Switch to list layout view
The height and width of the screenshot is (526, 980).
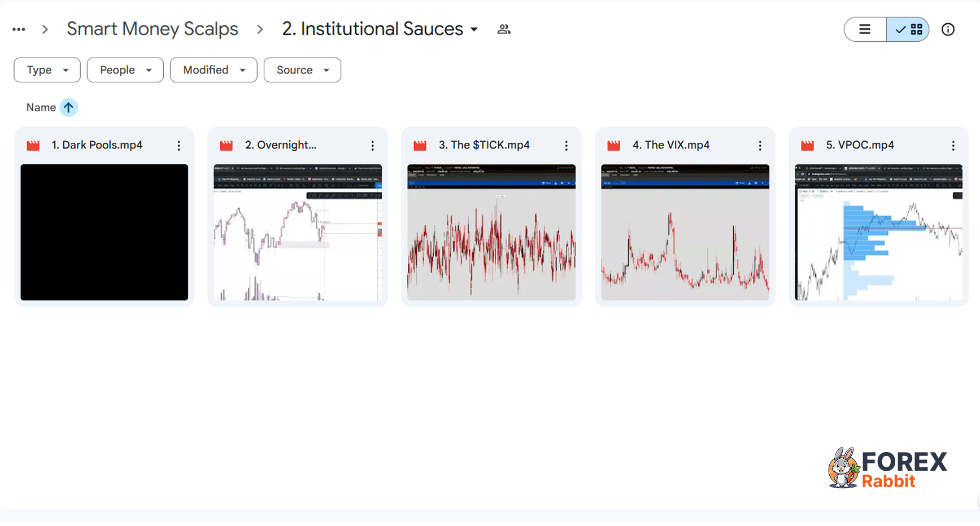coord(865,29)
